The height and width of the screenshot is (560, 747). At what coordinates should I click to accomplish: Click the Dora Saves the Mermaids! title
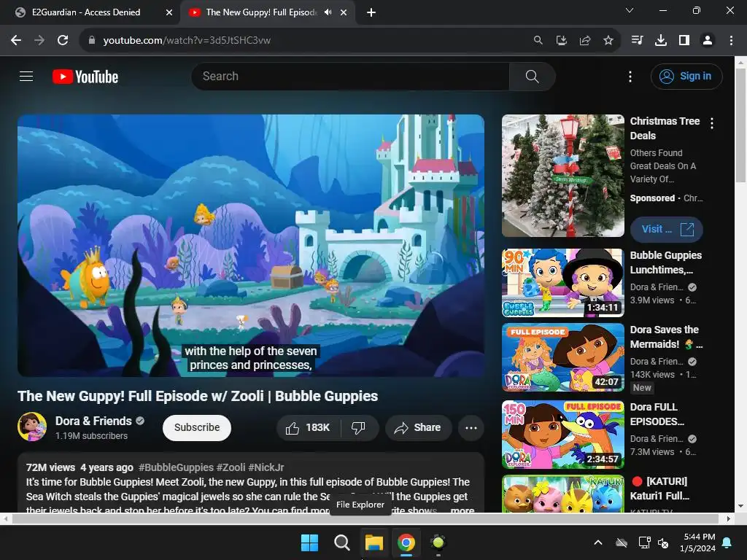coord(665,337)
